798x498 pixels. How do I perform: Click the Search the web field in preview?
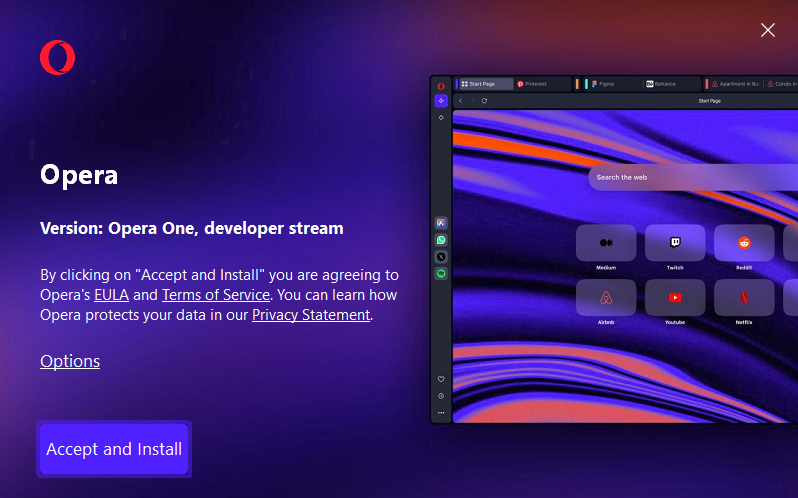693,178
